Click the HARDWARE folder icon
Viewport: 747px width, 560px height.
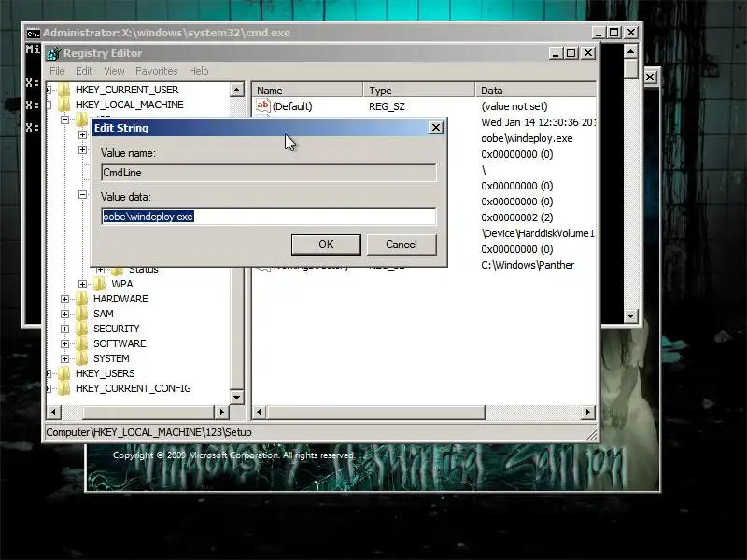[x=81, y=299]
